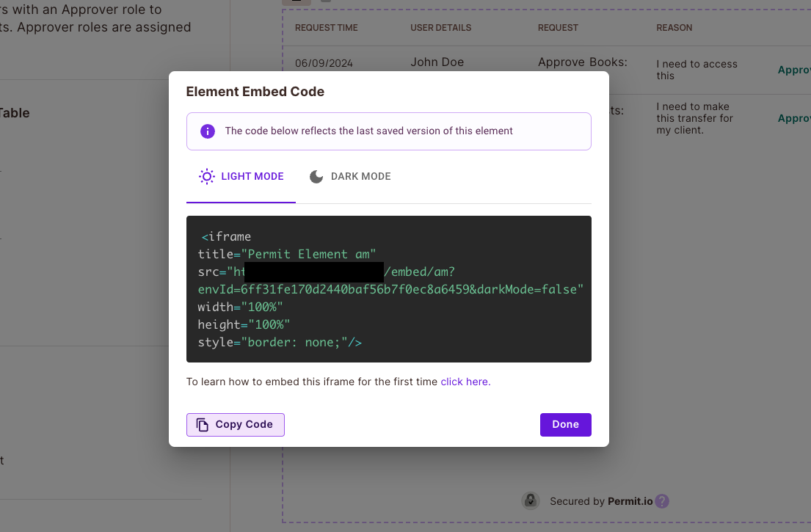Open the 'click here' embedding guide link
811x532 pixels.
[465, 382]
